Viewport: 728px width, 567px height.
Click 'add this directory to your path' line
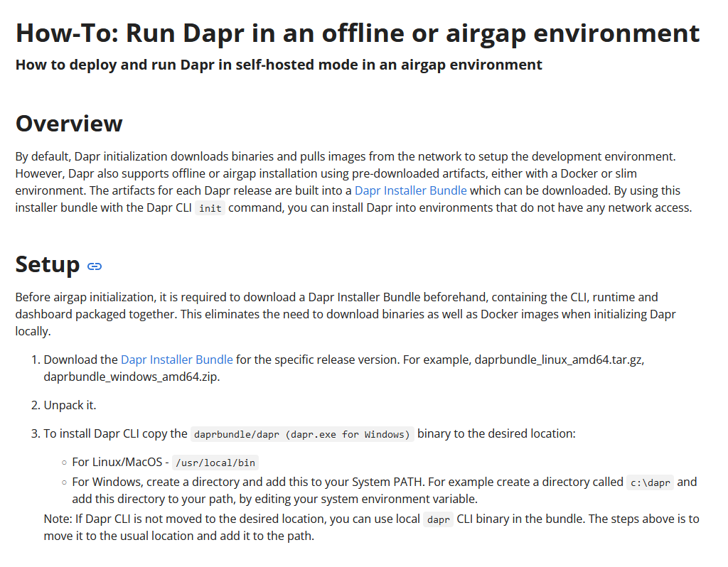(274, 499)
